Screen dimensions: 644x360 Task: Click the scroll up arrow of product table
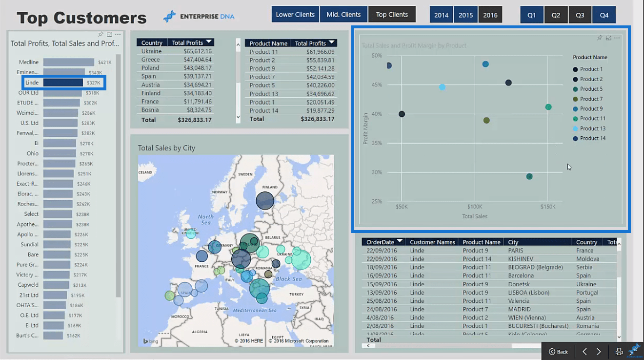(x=238, y=44)
